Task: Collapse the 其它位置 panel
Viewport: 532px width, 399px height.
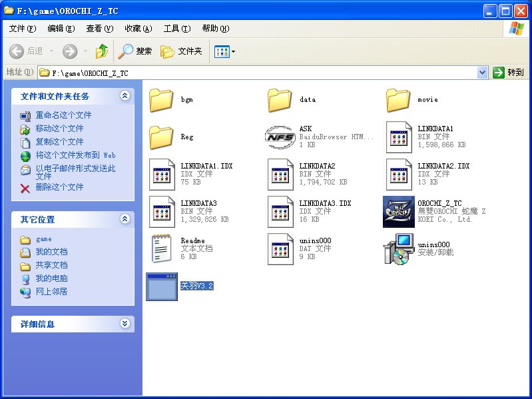Action: [125, 219]
